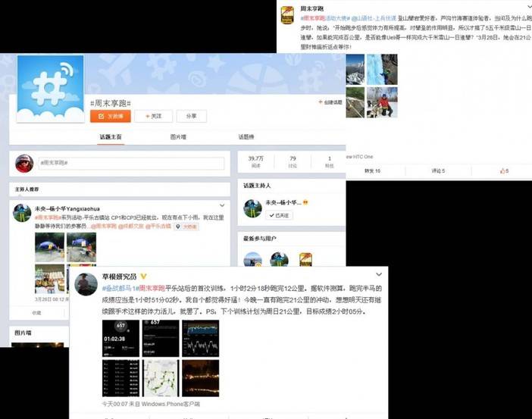Click host name 未央--杨小华 in sidebar
Viewport: 532px width, 419px height.
[x=283, y=202]
